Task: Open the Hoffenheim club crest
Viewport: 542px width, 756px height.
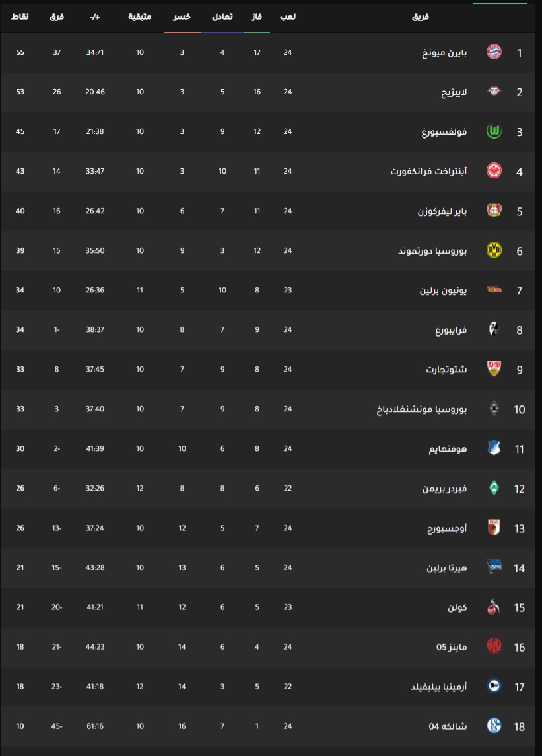Action: tap(494, 448)
